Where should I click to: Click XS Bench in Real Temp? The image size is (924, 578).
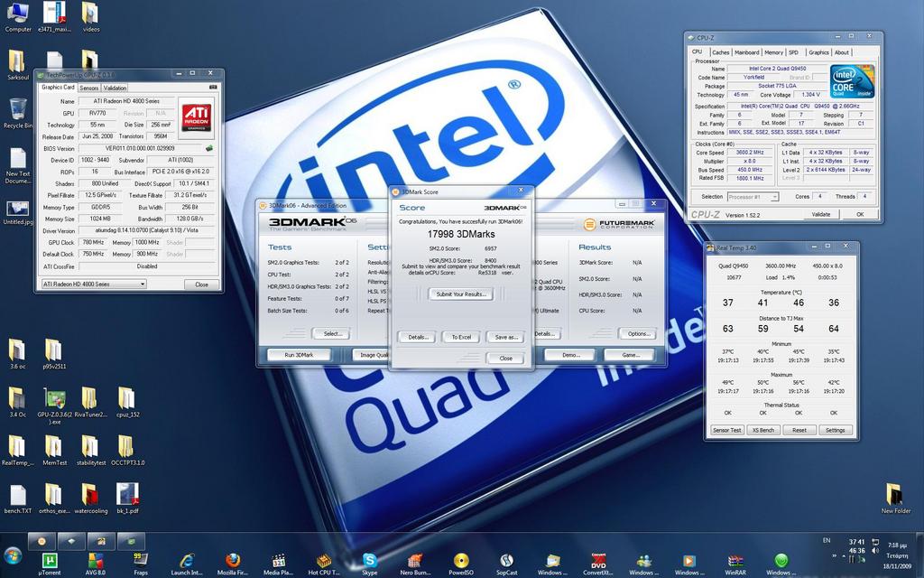(x=763, y=430)
